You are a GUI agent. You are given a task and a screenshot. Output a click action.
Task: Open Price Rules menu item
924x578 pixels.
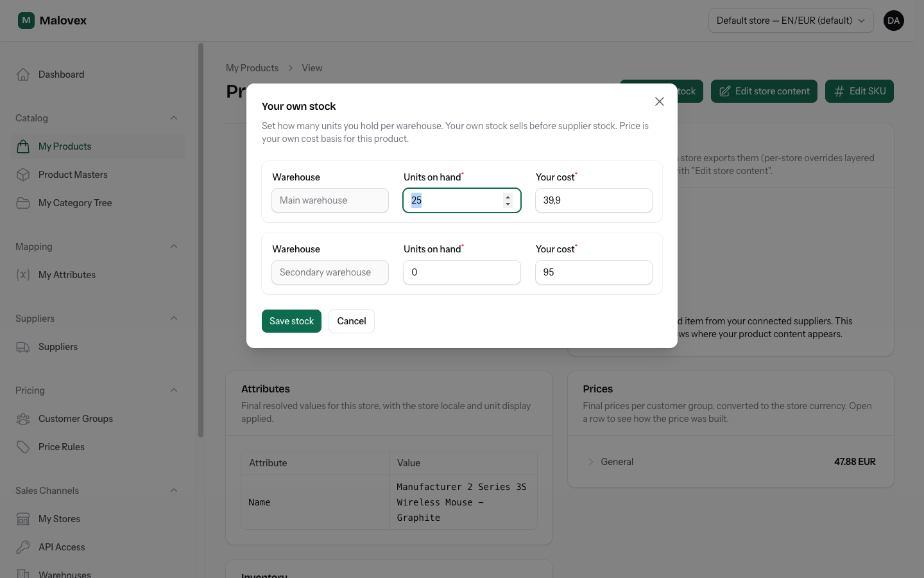tap(98, 447)
